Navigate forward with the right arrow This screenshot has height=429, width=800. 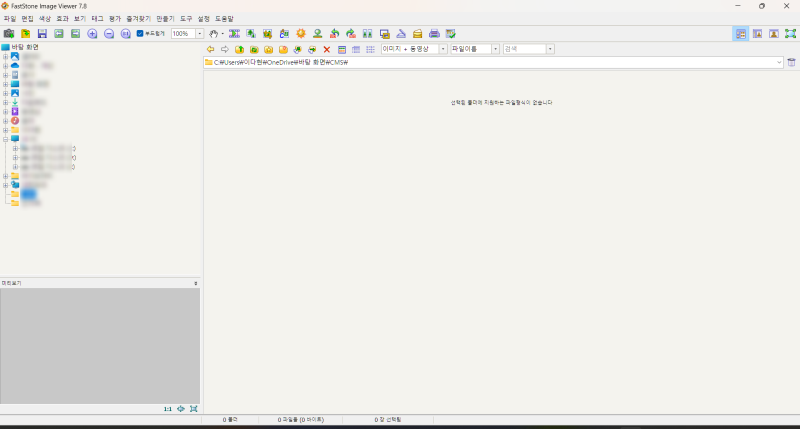tap(224, 49)
